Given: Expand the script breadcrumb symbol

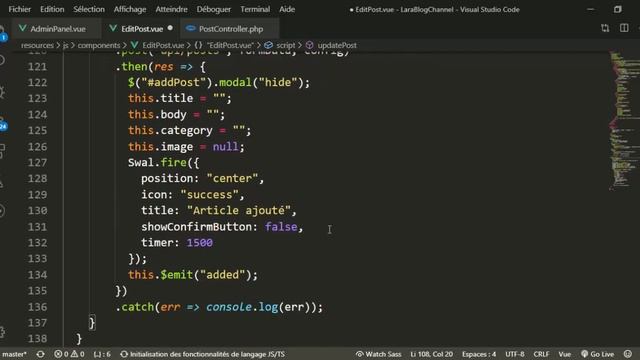Looking at the screenshot, I should (280, 45).
